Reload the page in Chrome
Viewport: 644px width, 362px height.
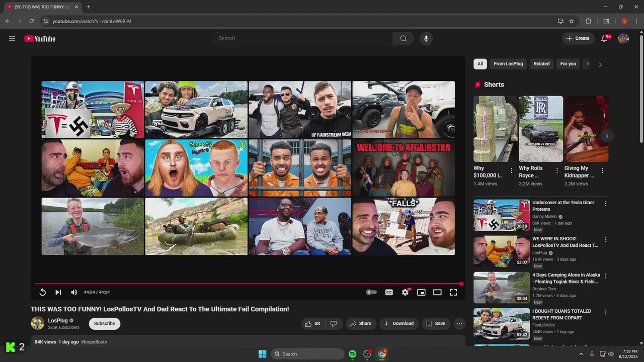[x=31, y=21]
